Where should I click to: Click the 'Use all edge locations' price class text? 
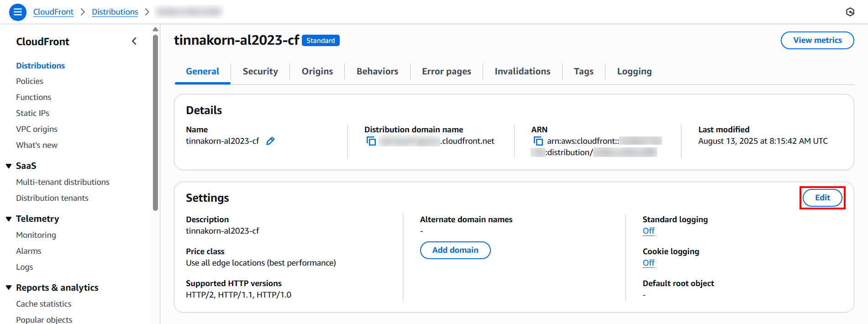[x=261, y=263]
